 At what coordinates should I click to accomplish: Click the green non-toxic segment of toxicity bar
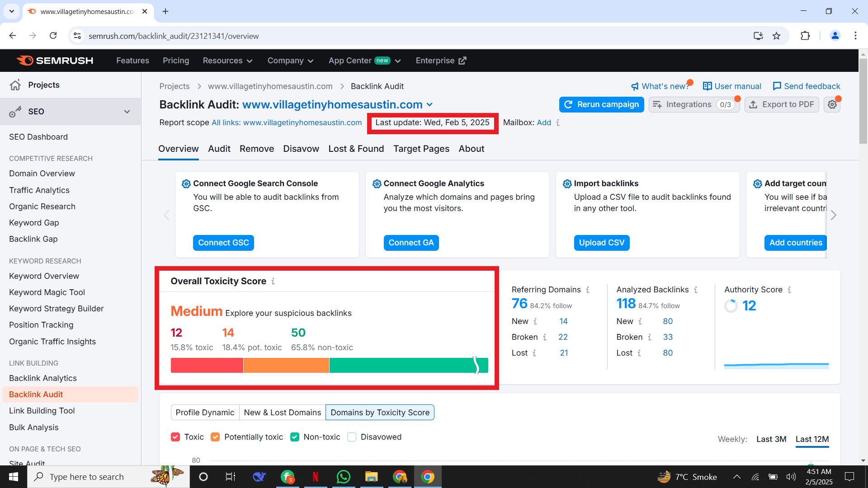tap(402, 365)
